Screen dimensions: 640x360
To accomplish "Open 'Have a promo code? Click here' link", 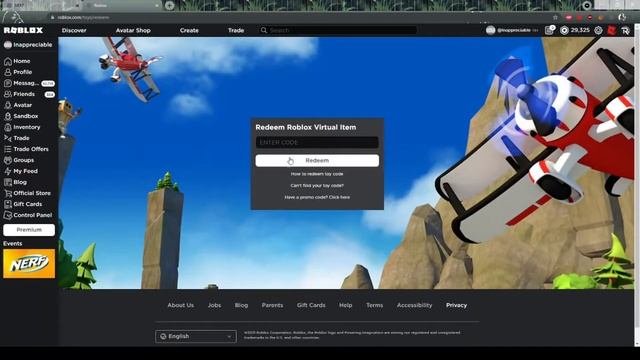I will point(317,197).
